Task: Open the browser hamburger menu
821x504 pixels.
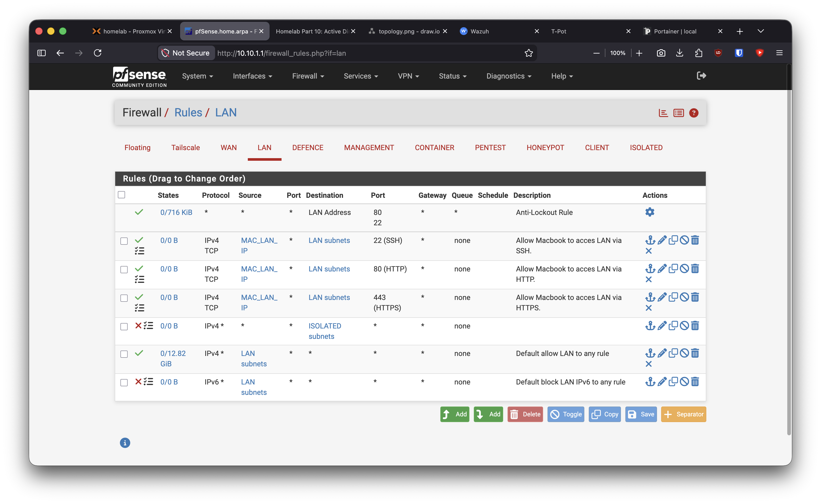Action: coord(779,53)
